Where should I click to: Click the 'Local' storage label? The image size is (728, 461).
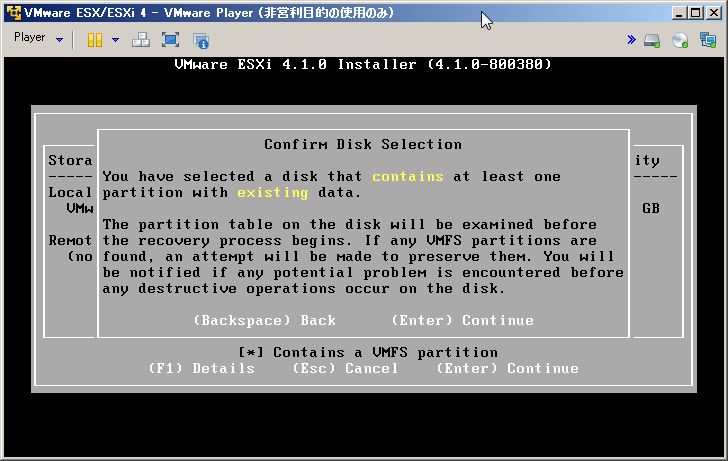(70, 192)
